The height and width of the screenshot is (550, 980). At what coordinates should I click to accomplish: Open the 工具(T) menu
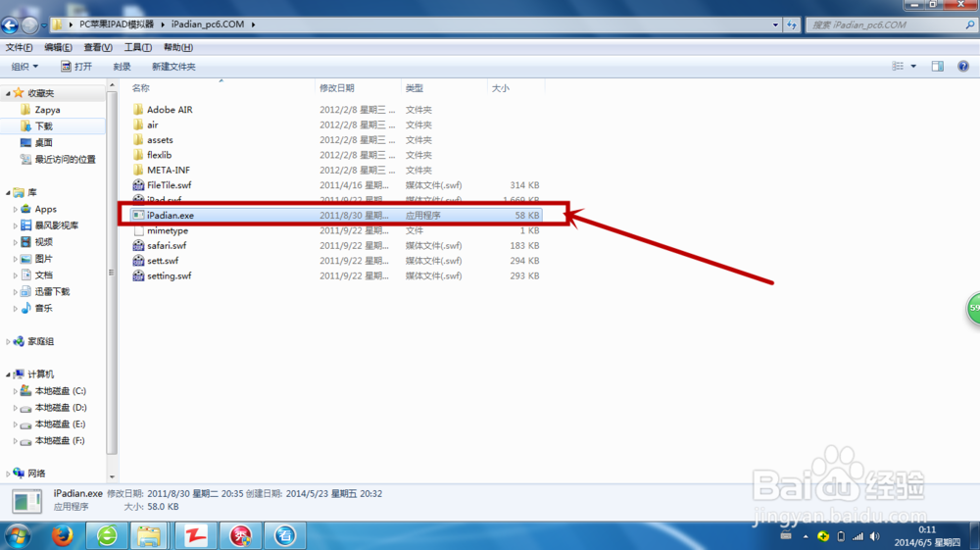(x=138, y=47)
